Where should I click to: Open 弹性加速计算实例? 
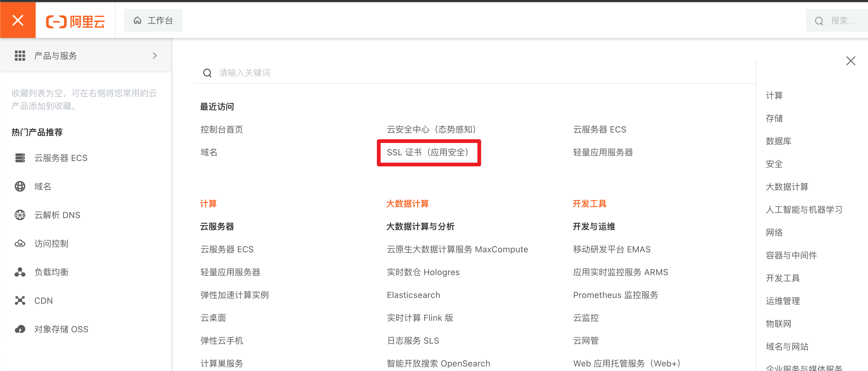click(234, 295)
